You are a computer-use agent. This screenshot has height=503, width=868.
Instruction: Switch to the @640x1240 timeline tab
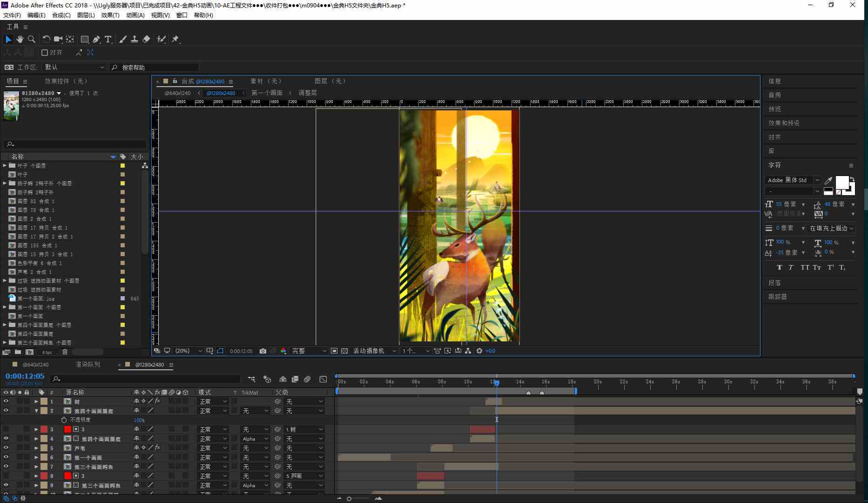tap(35, 365)
